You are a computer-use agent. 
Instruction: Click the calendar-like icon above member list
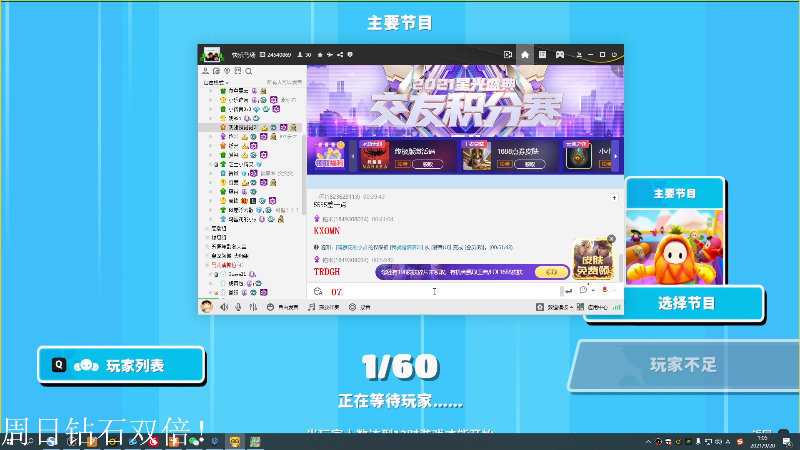(x=238, y=71)
